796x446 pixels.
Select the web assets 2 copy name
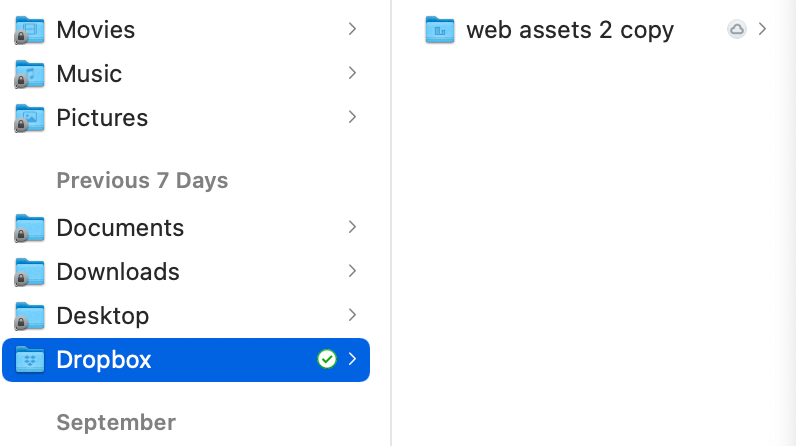pyautogui.click(x=570, y=30)
